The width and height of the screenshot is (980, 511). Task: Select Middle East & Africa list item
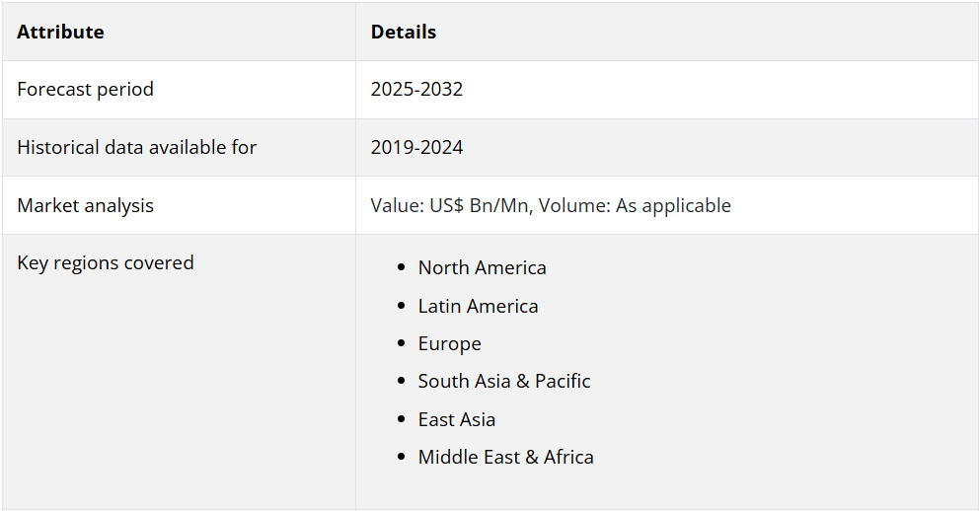pyautogui.click(x=505, y=457)
